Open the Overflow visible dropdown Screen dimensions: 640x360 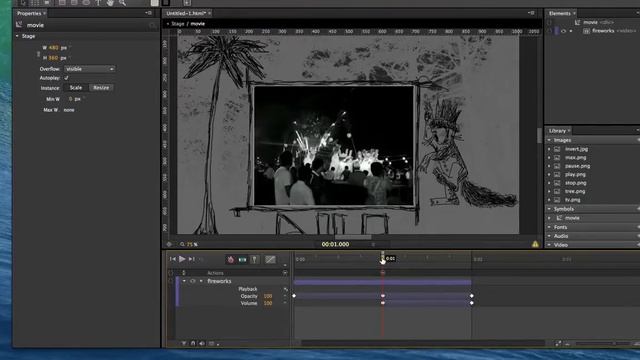[x=89, y=69]
